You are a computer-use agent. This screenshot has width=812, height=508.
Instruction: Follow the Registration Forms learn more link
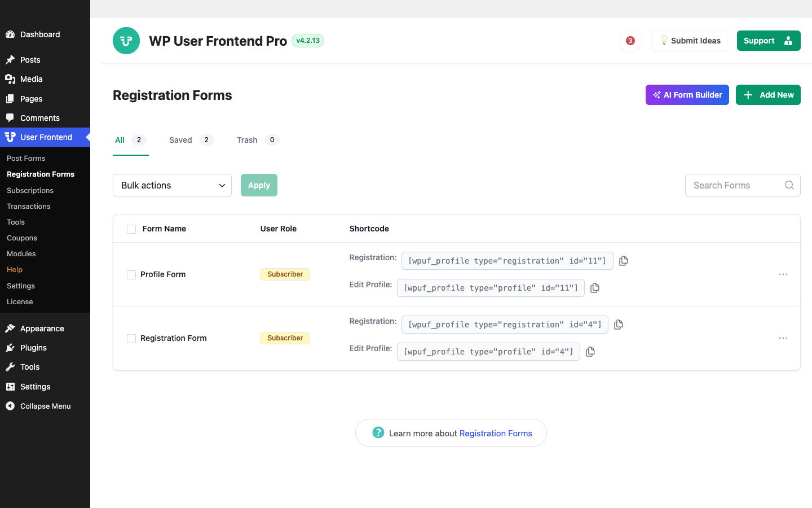(x=496, y=433)
